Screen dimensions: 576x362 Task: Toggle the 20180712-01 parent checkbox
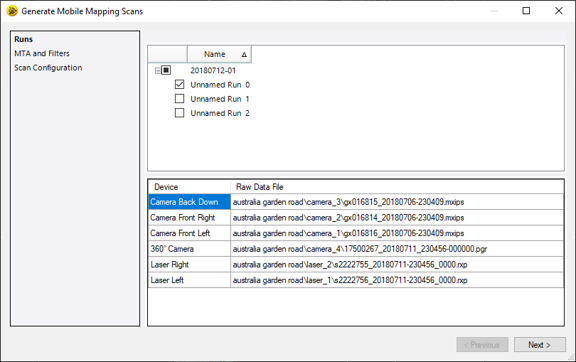pyautogui.click(x=166, y=70)
